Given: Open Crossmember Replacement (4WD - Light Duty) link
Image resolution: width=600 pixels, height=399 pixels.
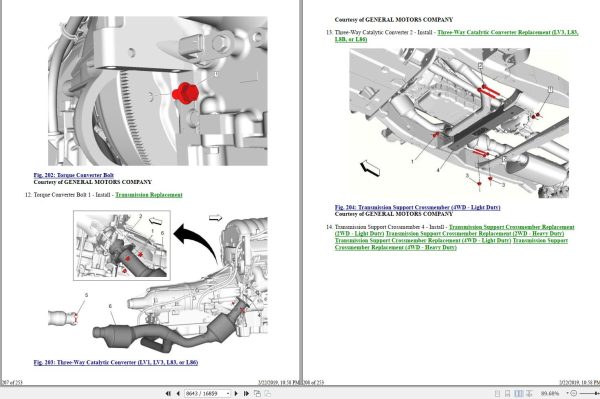Looking at the screenshot, I should coord(423,241).
